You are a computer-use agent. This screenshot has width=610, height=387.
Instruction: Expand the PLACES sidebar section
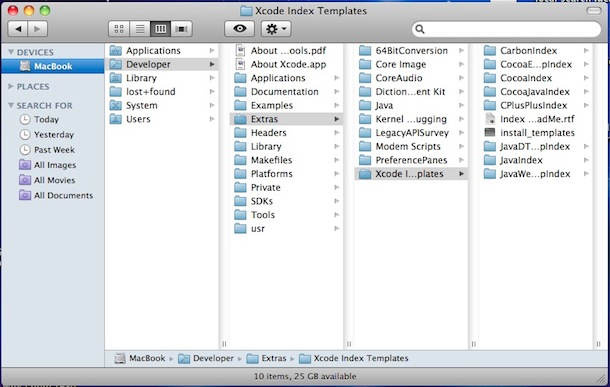[x=11, y=86]
